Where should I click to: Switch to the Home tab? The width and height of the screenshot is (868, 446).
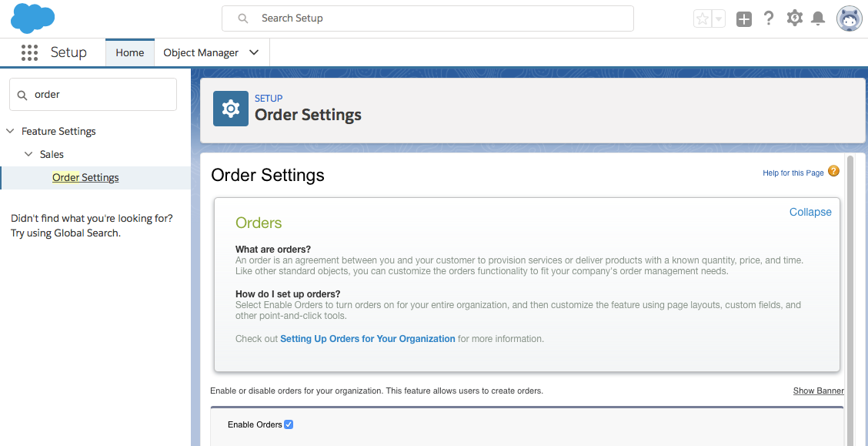(129, 52)
